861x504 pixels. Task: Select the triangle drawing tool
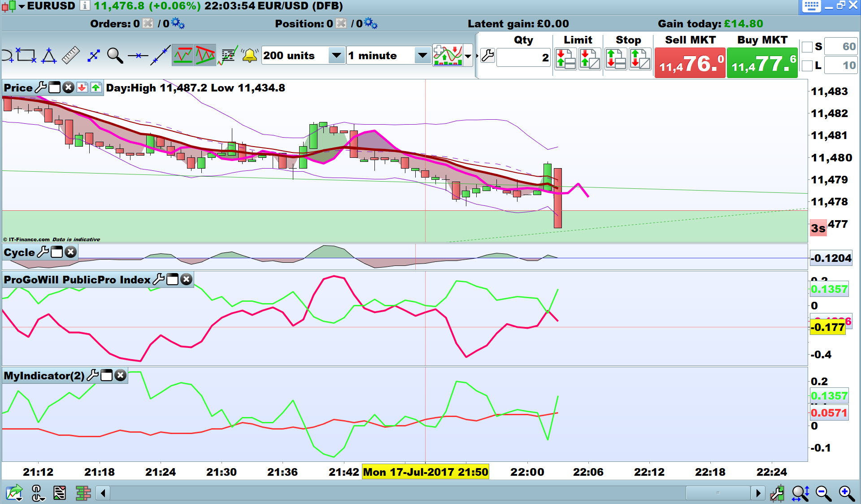48,56
